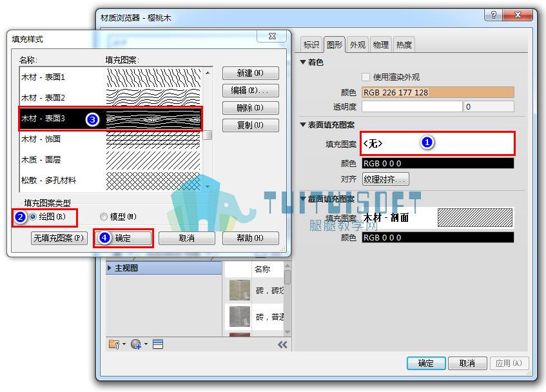Open the asset browser list icon
The height and width of the screenshot is (392, 546).
point(158,344)
